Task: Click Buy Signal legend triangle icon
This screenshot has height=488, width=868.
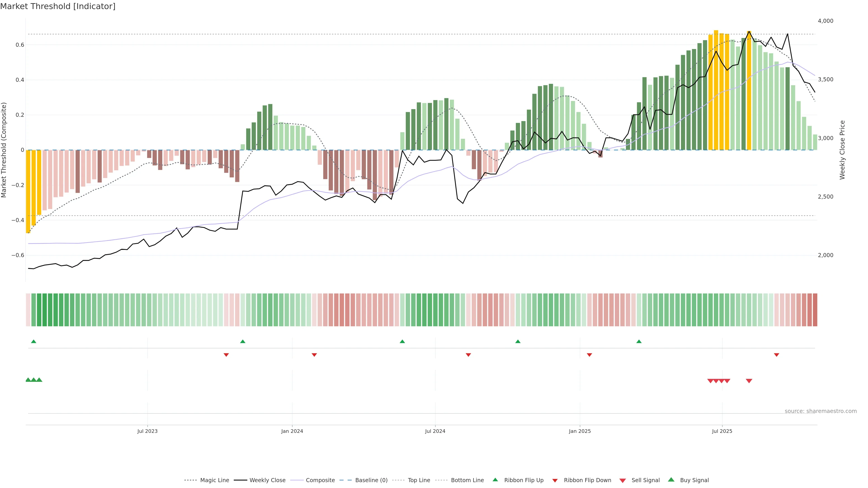Action: (x=671, y=480)
